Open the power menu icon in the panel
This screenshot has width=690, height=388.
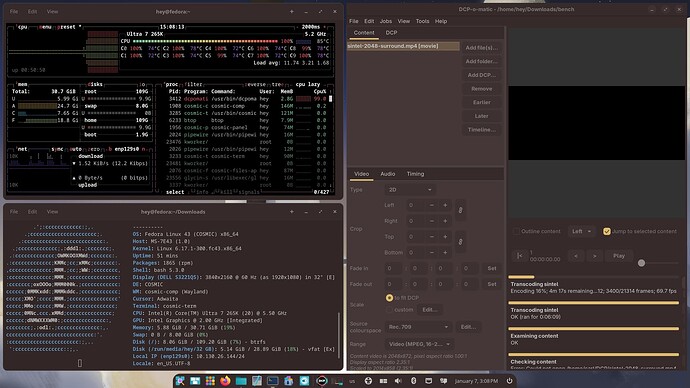(x=509, y=381)
